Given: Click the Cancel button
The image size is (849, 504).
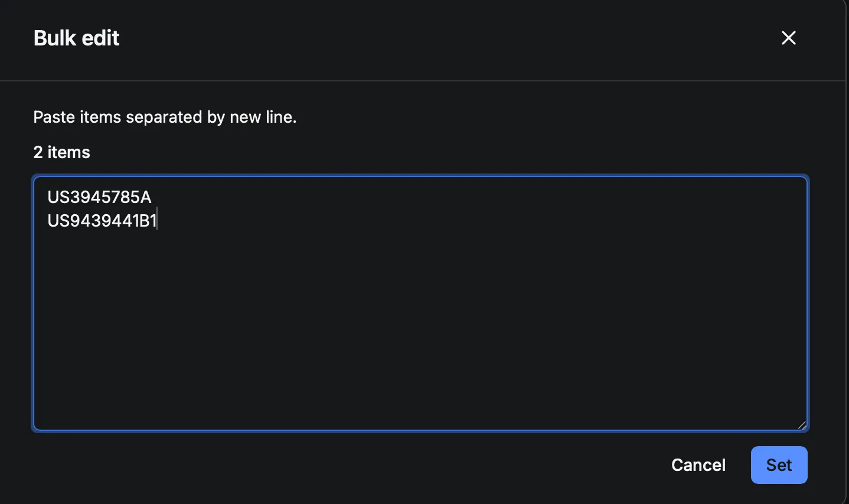Looking at the screenshot, I should pos(698,465).
